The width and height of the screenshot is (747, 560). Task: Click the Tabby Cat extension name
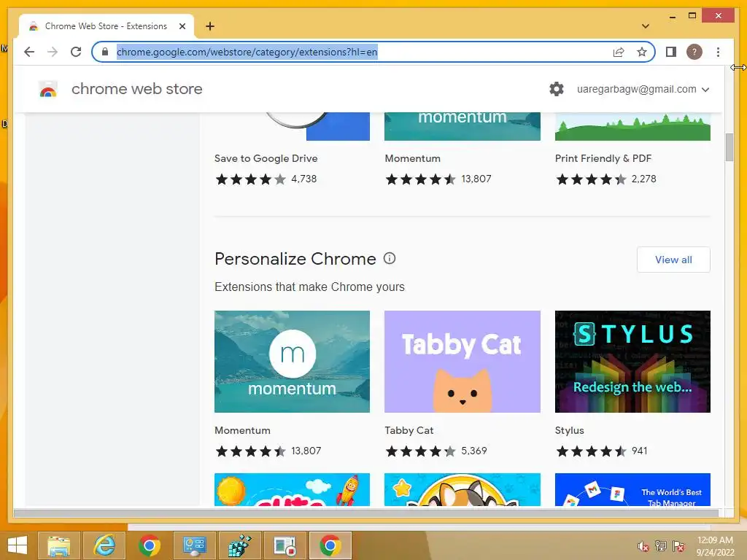coord(409,430)
